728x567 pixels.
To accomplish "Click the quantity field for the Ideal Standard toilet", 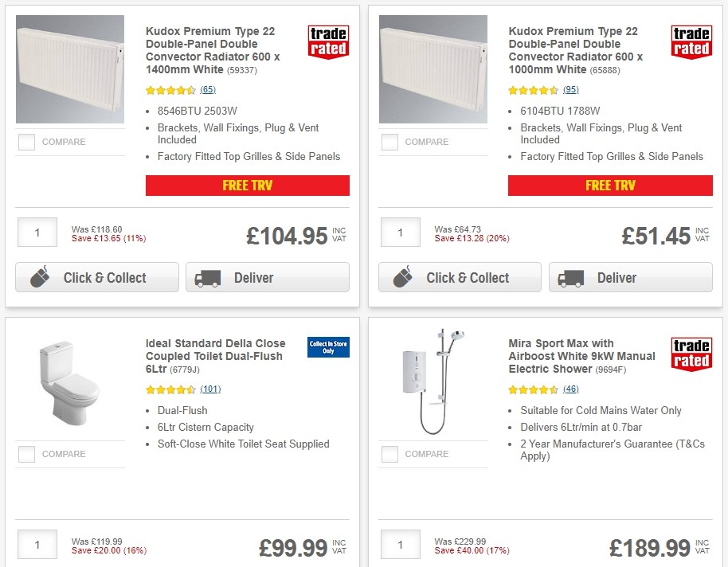I will coord(37,544).
